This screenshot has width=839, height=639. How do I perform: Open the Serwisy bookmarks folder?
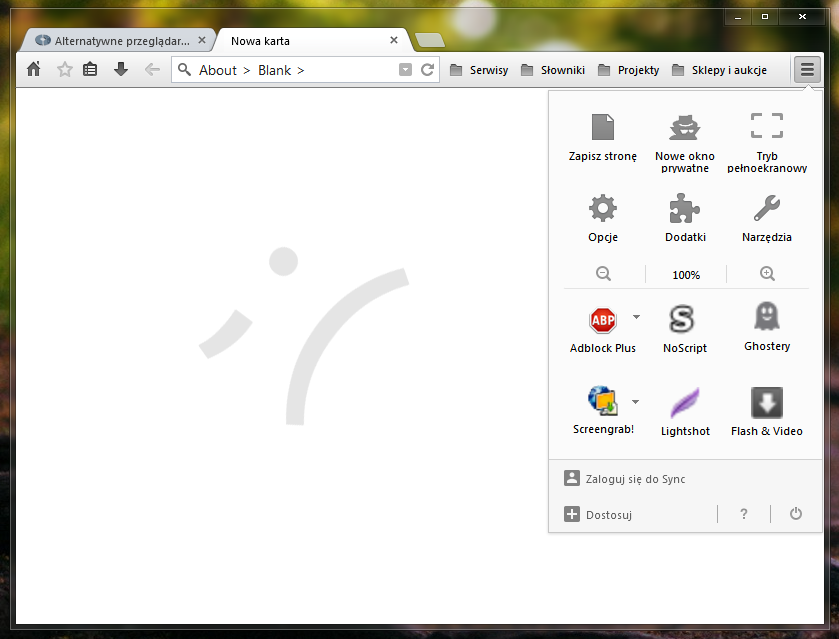[x=479, y=70]
